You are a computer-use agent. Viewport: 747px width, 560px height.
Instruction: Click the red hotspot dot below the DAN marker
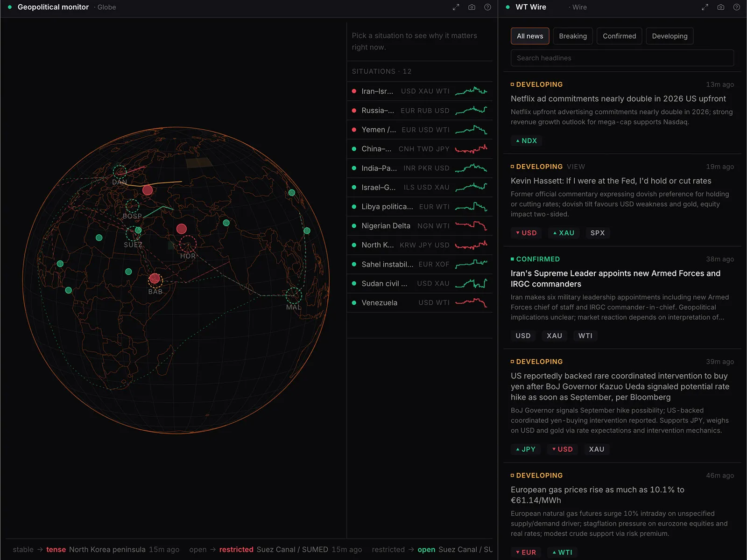(x=148, y=190)
